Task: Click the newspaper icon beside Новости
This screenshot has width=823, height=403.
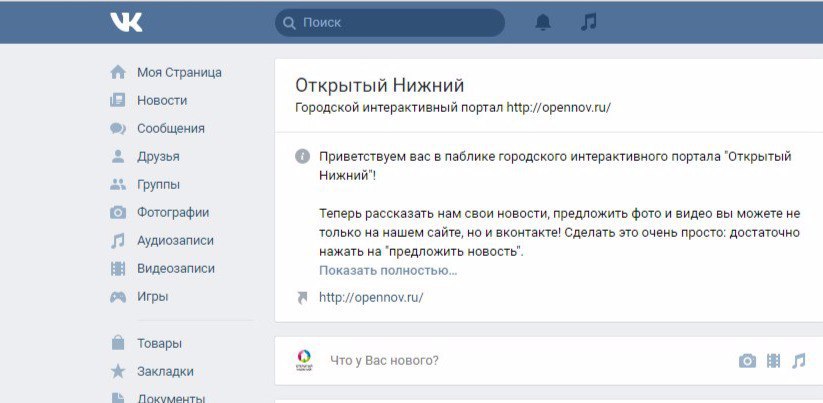Action: [118, 100]
